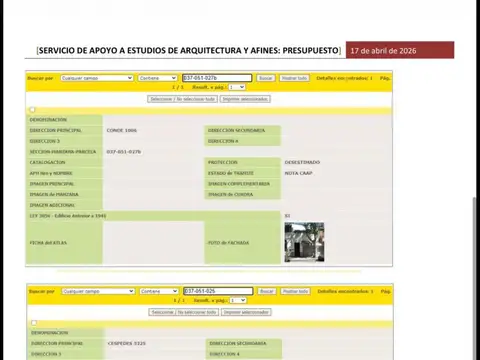Click the 'NOTA CAAP' status value

[298, 173]
